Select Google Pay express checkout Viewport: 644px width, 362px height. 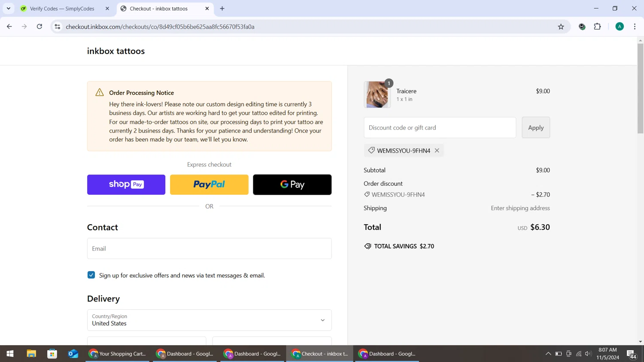pyautogui.click(x=292, y=184)
